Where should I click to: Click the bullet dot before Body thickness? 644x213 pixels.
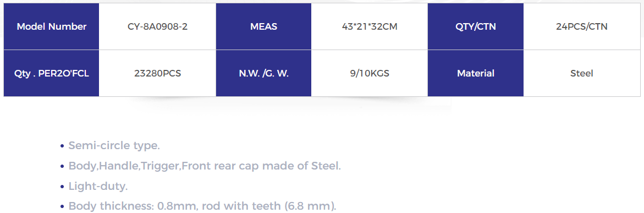(63, 207)
